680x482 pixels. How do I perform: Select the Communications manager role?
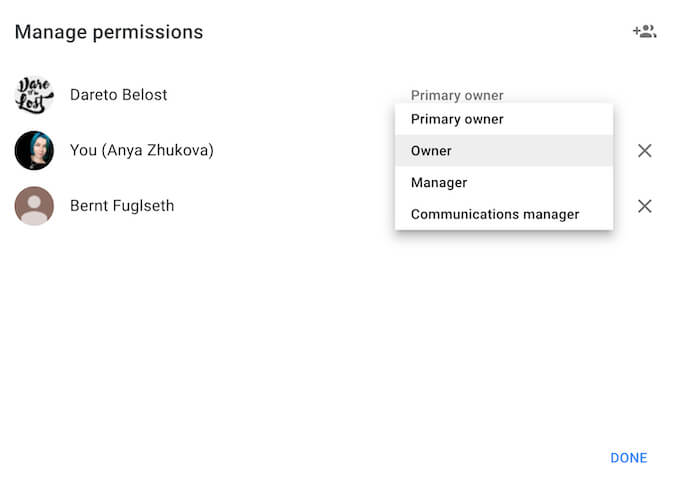(x=495, y=214)
